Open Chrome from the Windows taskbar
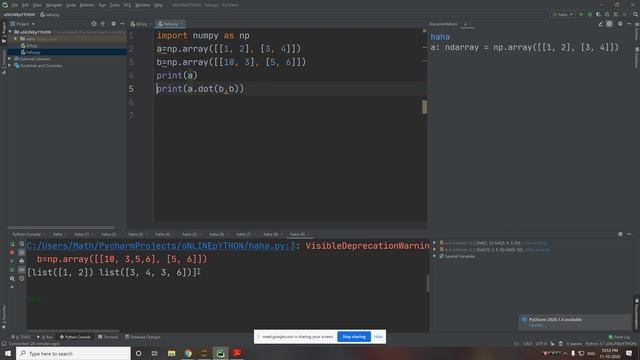The width and height of the screenshot is (640, 360). click(x=188, y=353)
